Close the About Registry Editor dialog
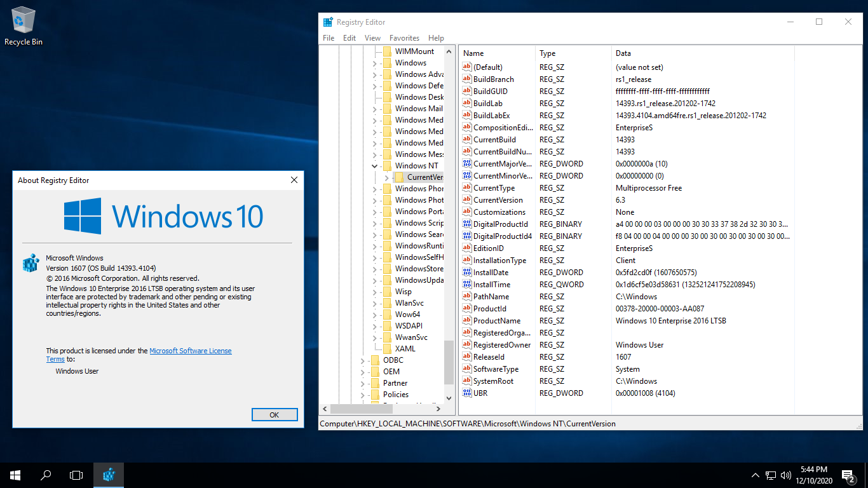The height and width of the screenshot is (488, 868). [294, 180]
